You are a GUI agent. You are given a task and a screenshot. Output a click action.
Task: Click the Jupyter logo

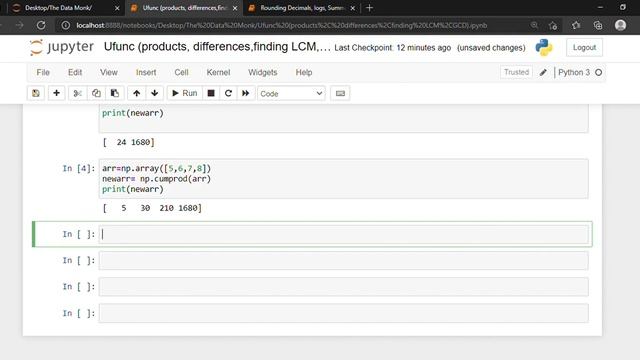click(62, 47)
